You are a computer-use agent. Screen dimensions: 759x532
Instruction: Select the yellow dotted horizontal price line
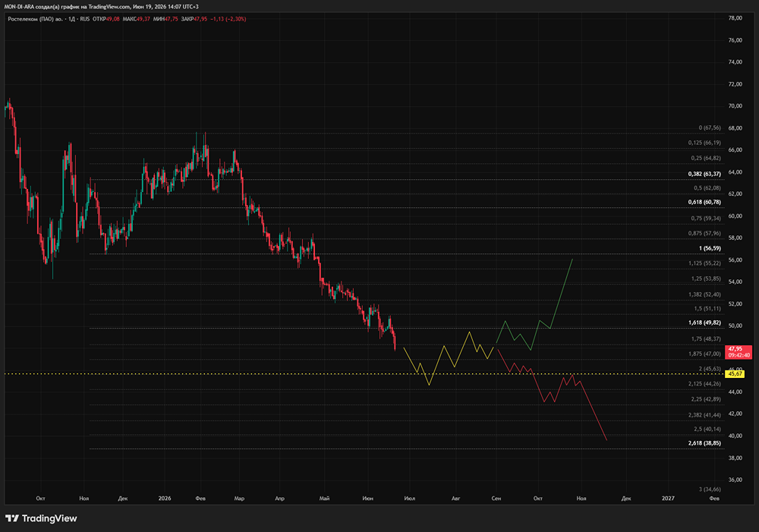pos(364,373)
